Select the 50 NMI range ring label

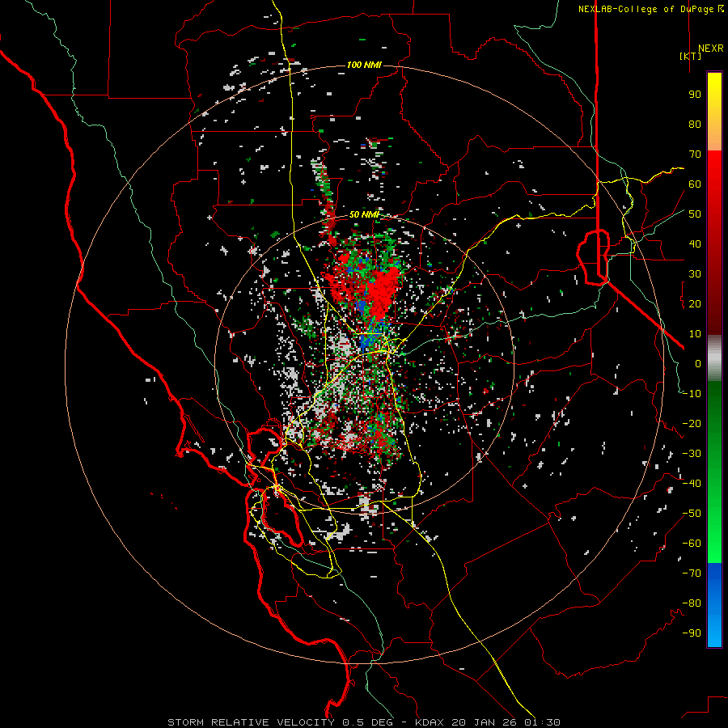[x=364, y=214]
